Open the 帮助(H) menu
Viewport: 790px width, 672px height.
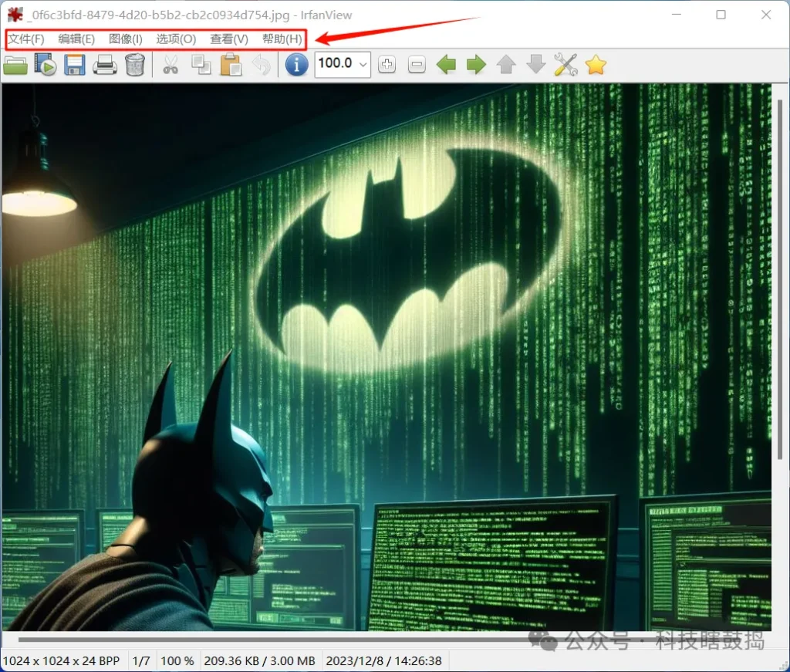tap(282, 39)
